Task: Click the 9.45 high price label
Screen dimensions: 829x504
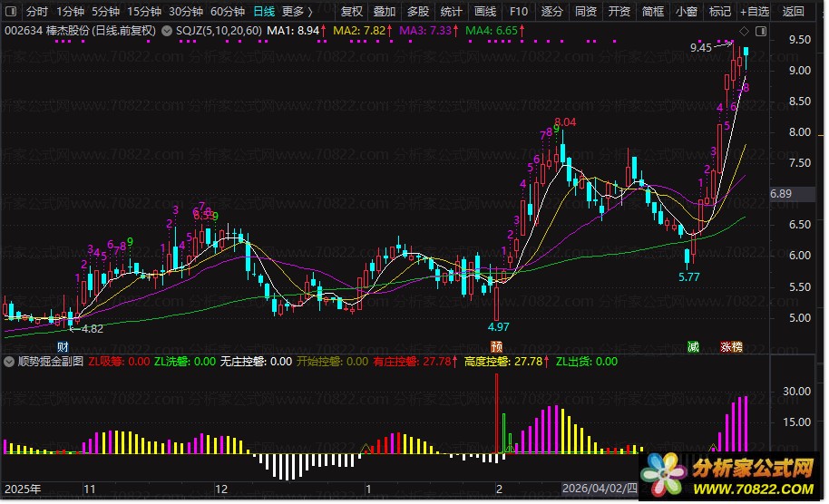Action: click(x=700, y=47)
